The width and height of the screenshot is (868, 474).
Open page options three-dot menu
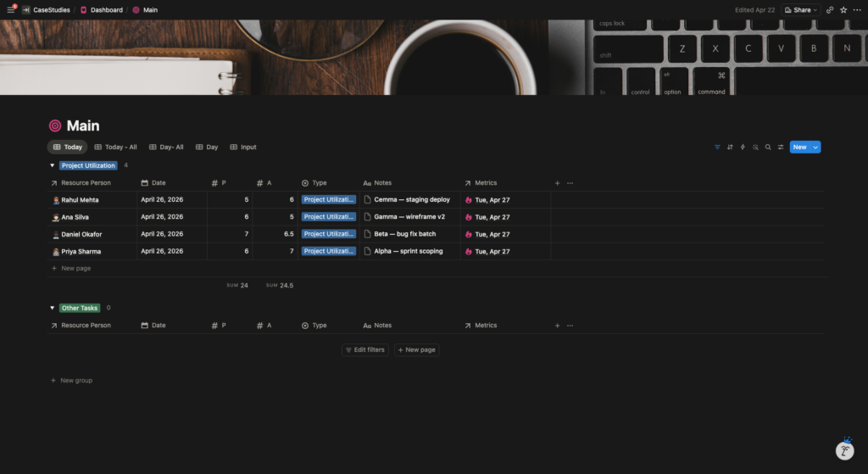(857, 10)
